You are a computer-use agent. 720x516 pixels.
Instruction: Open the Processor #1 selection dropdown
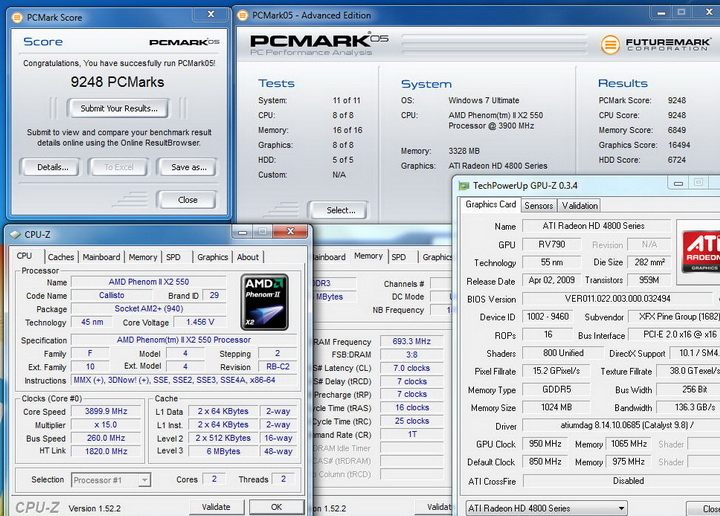tap(111, 480)
